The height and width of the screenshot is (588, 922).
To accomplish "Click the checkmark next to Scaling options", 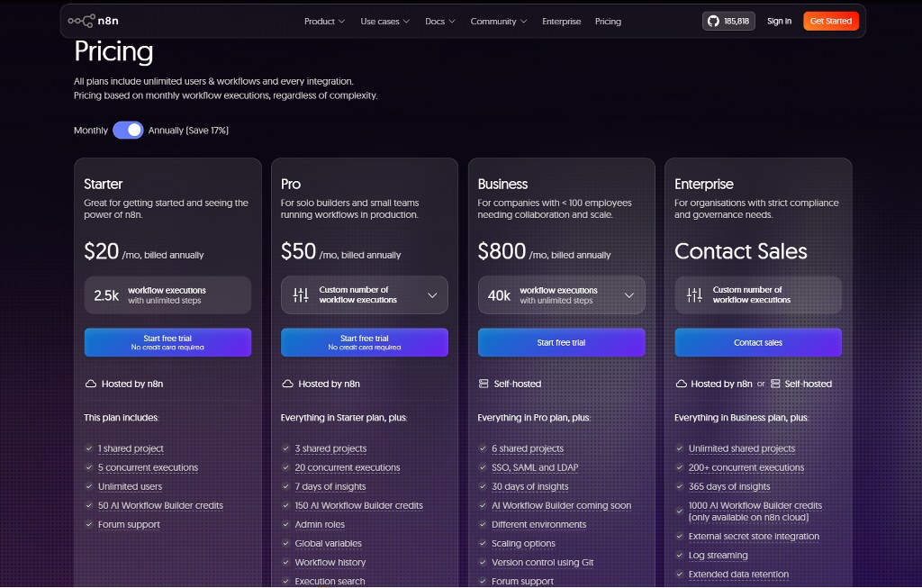I will coord(483,543).
